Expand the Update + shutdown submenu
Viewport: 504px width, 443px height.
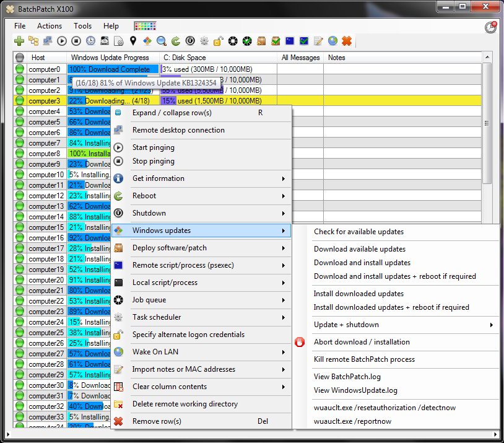(x=396, y=325)
